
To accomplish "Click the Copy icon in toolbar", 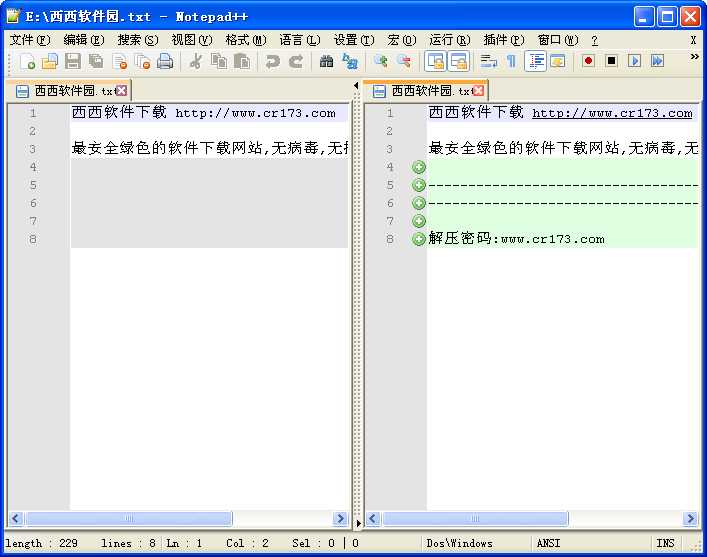I will 219,61.
